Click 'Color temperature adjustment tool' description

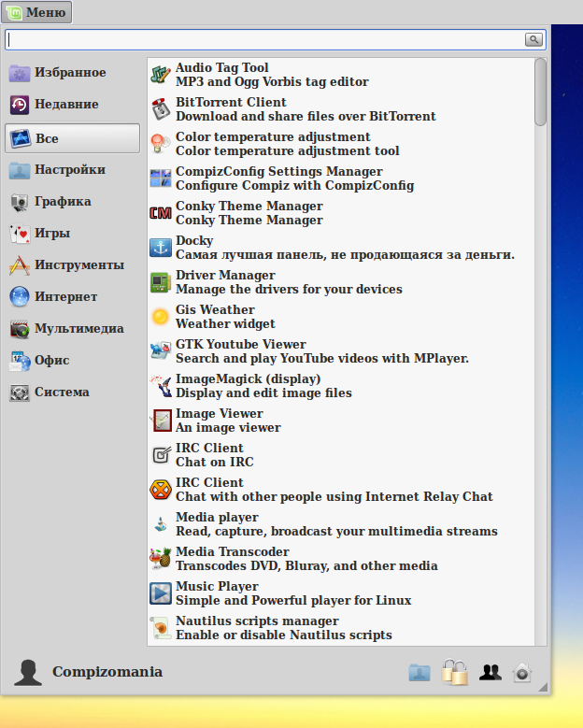pyautogui.click(x=288, y=150)
